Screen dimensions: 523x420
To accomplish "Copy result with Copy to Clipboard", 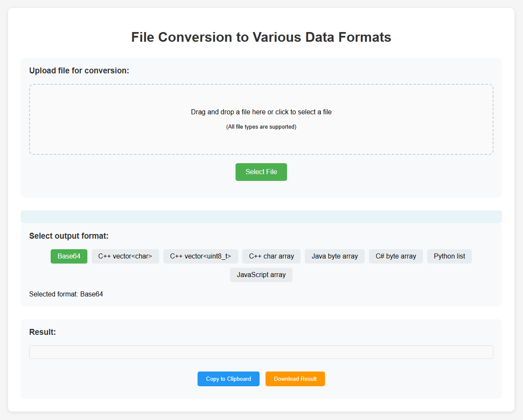I will point(228,379).
